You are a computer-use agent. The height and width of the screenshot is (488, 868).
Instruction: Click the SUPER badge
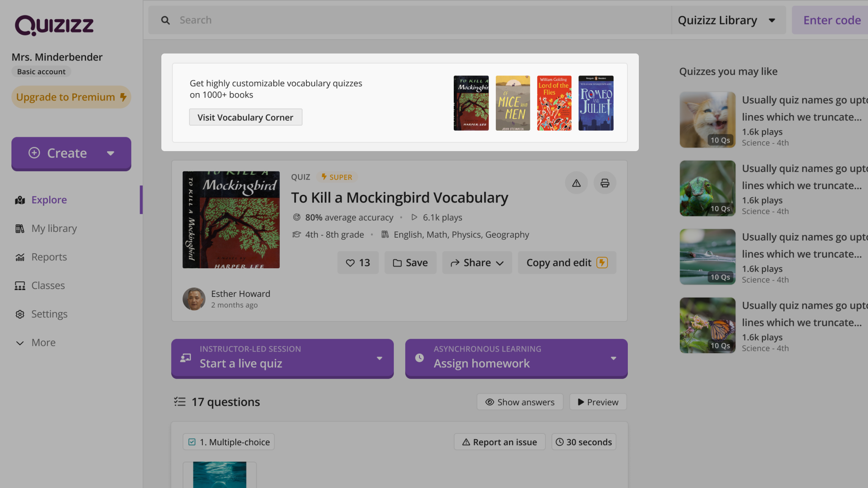click(x=337, y=177)
